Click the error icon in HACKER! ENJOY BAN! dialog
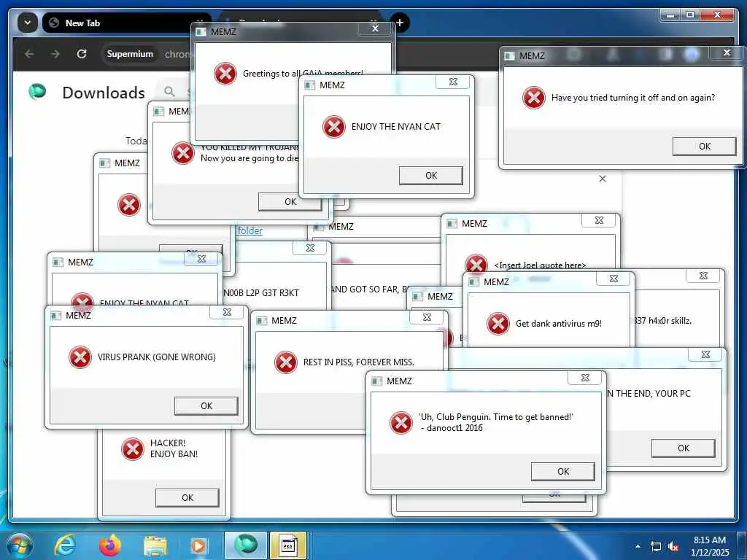The image size is (747, 560). click(x=133, y=449)
